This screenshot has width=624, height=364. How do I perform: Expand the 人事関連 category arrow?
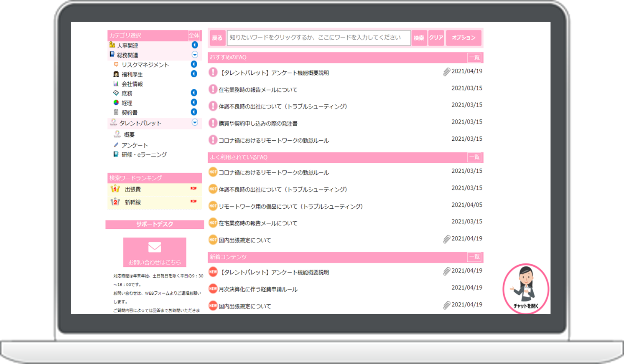pyautogui.click(x=194, y=45)
